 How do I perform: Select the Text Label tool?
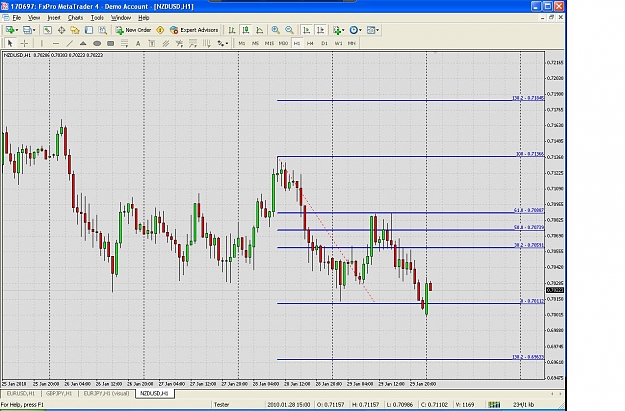(152, 43)
